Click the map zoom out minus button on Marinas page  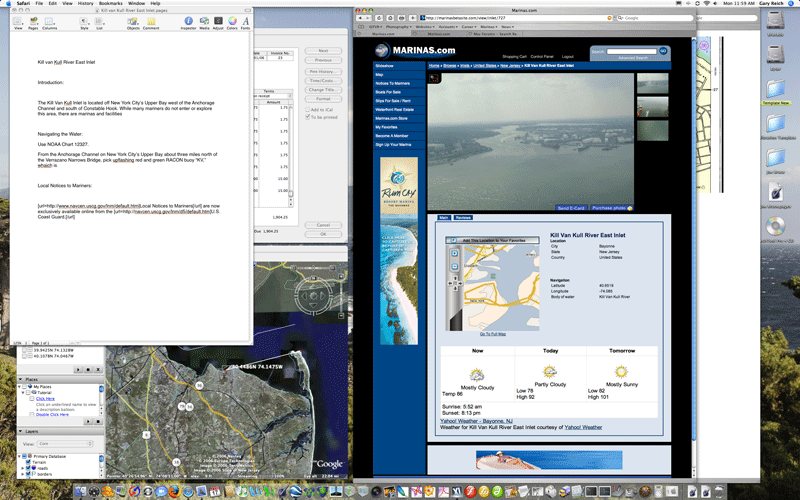(455, 266)
